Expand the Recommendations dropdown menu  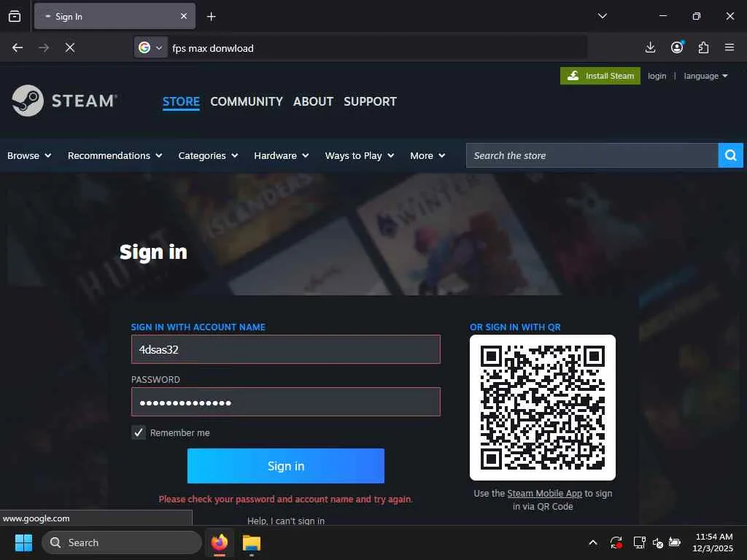click(115, 156)
